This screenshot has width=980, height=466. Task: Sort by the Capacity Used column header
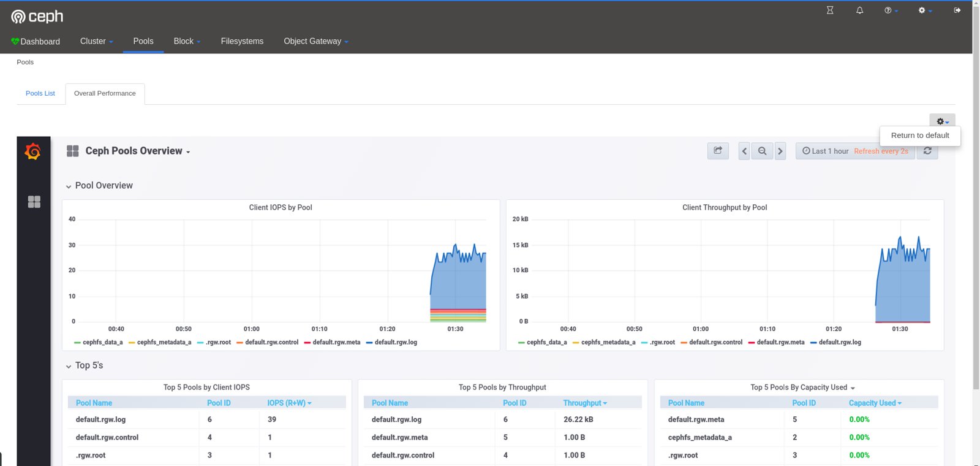pos(875,403)
